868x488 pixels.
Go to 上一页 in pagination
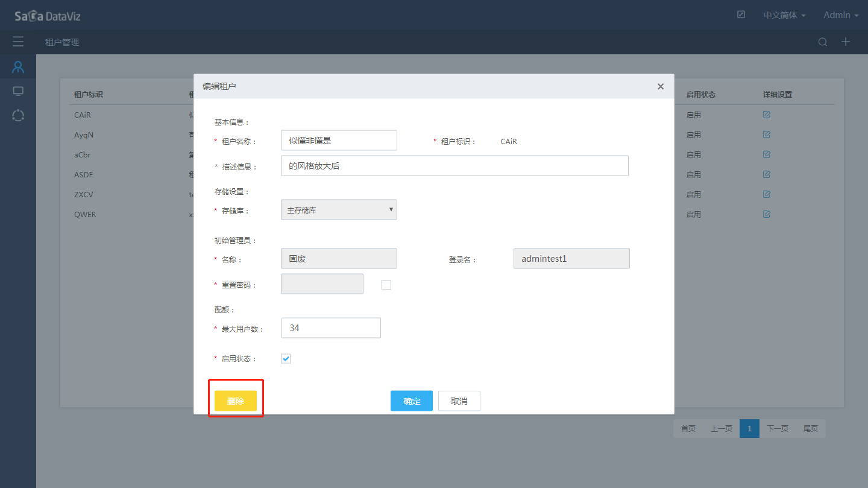(x=722, y=429)
